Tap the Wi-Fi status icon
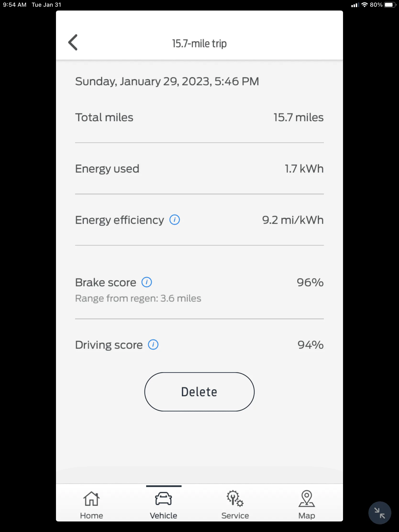This screenshot has height=532, width=399. point(364,5)
